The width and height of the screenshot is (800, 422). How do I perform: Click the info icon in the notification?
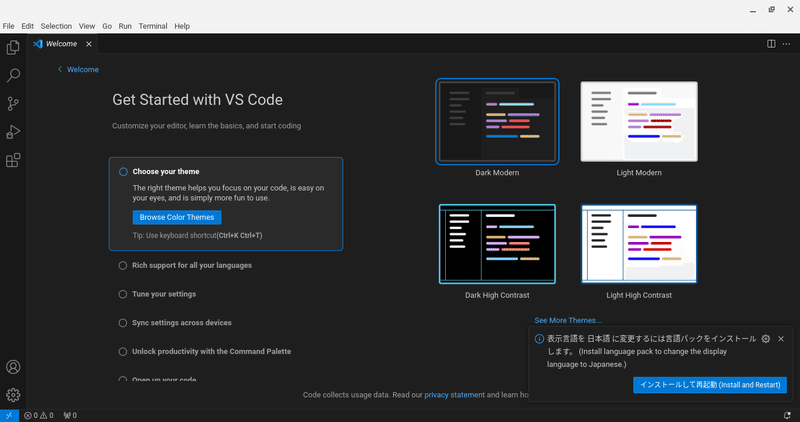pos(539,339)
